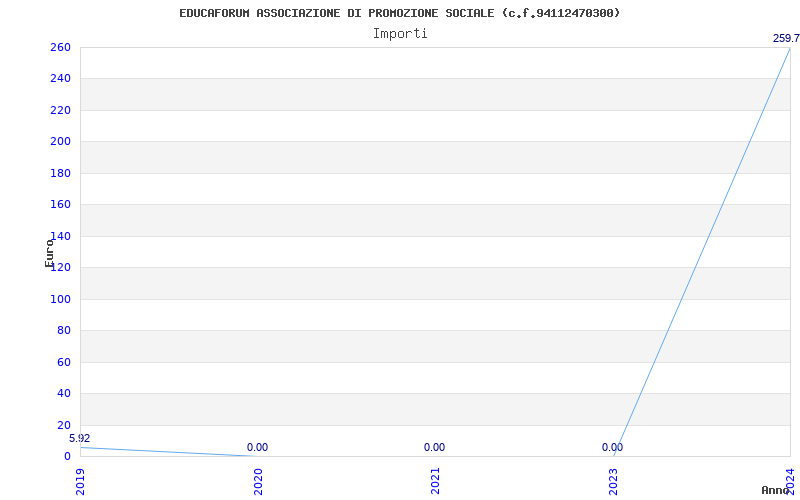Select the 2020 x-axis label

[x=258, y=481]
